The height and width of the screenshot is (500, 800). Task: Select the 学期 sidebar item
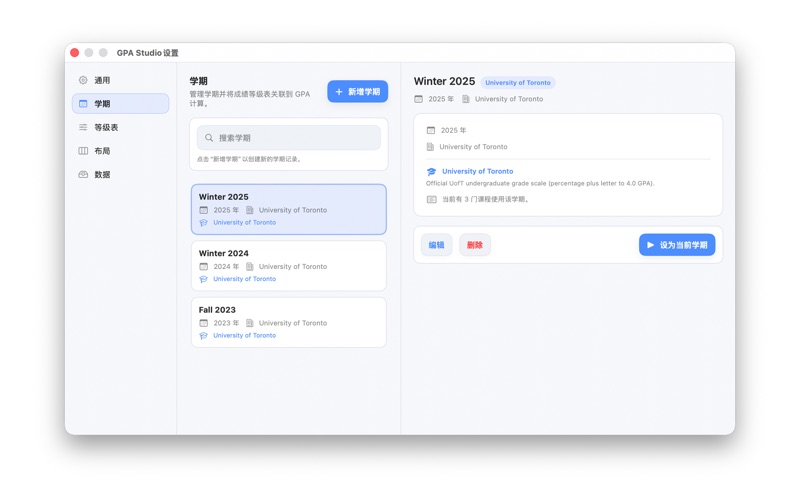(120, 104)
